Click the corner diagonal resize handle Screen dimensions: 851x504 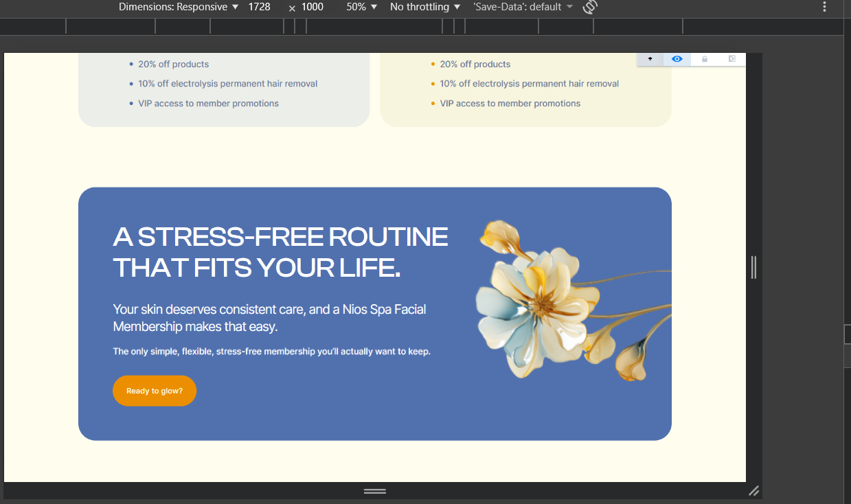[753, 490]
